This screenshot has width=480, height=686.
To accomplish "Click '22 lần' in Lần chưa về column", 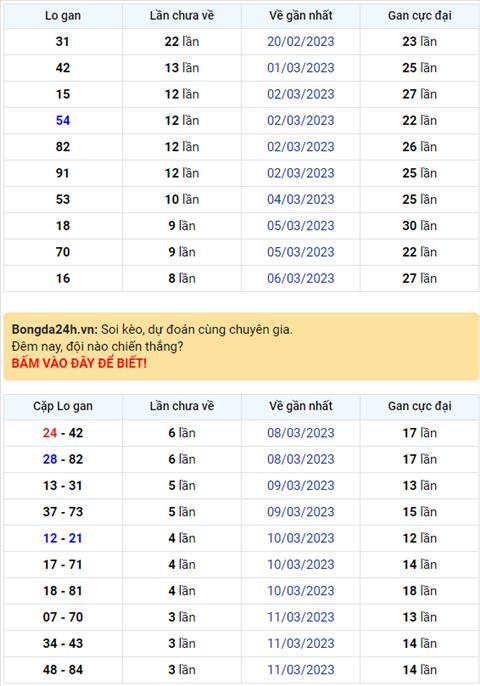I will click(182, 42).
